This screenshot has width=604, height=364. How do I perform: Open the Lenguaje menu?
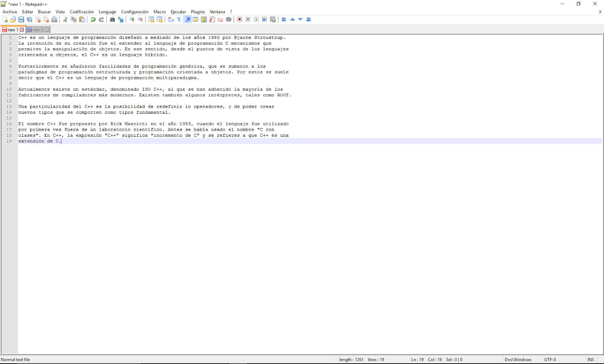107,12
